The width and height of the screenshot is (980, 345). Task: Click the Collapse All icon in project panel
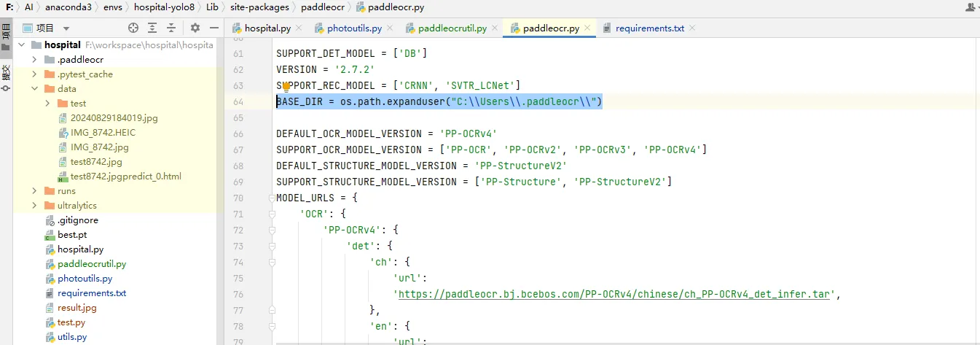click(172, 28)
